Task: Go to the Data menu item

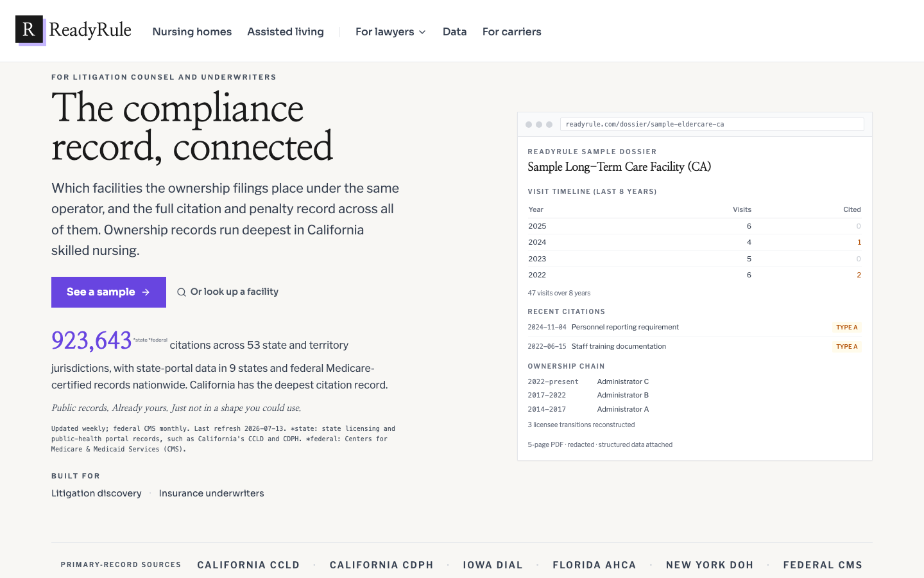Action: [x=454, y=31]
